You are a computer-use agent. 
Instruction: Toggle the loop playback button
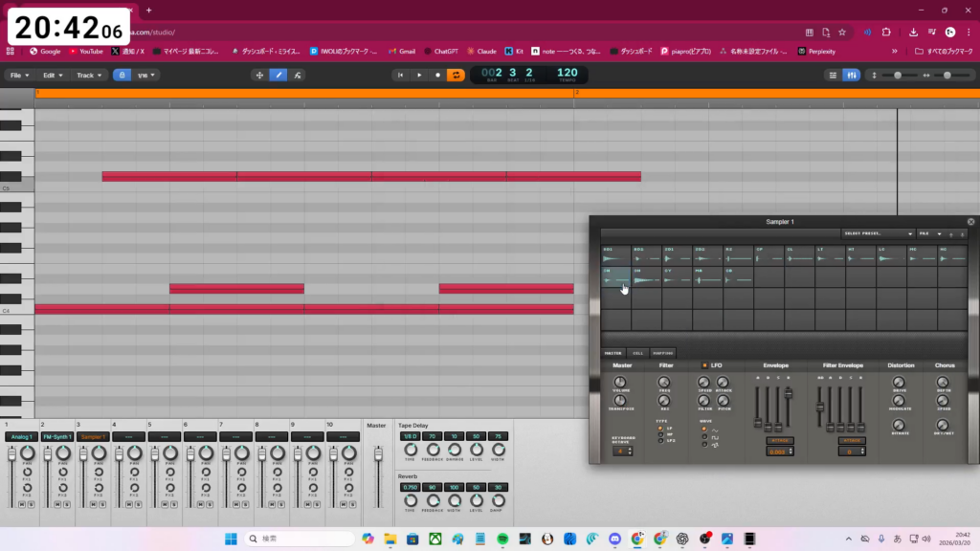[x=456, y=75]
